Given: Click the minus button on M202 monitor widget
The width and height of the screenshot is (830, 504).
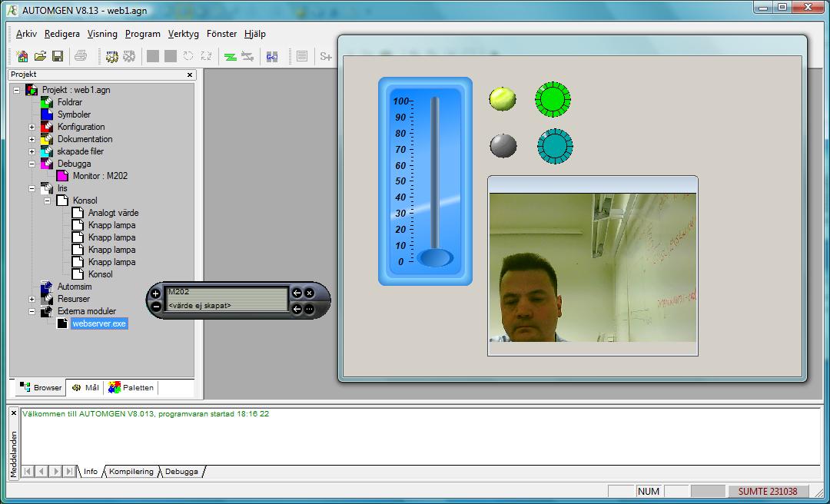Looking at the screenshot, I should [155, 307].
